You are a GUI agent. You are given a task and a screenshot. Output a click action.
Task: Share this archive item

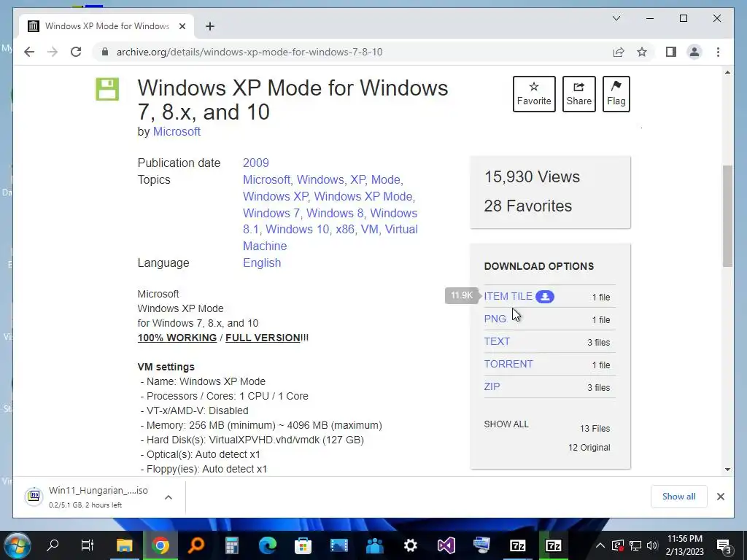click(578, 94)
